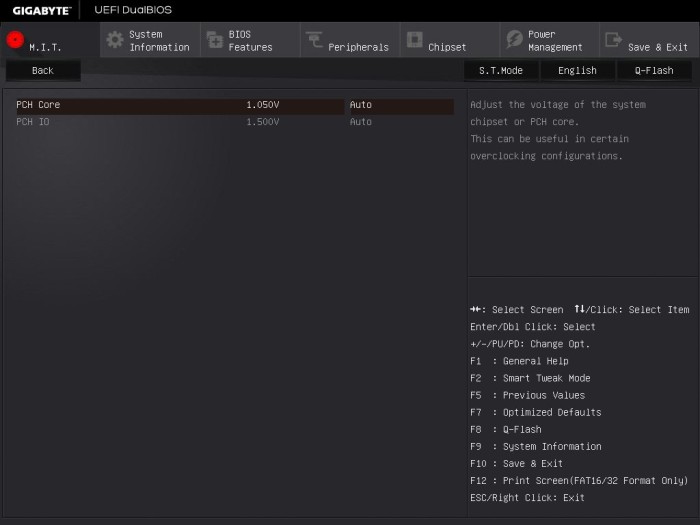Click the Power Management plug icon

pyautogui.click(x=514, y=40)
